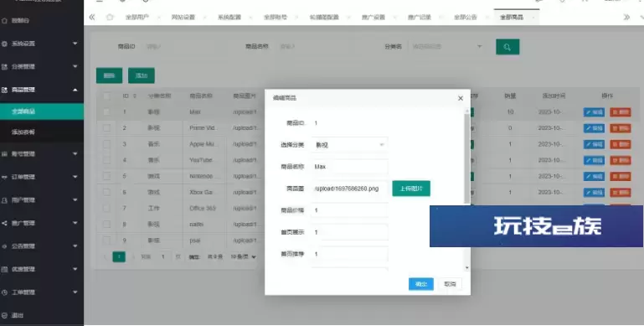The height and width of the screenshot is (326, 644).
Task: Click next page arrow in pagination
Action: coord(133,257)
